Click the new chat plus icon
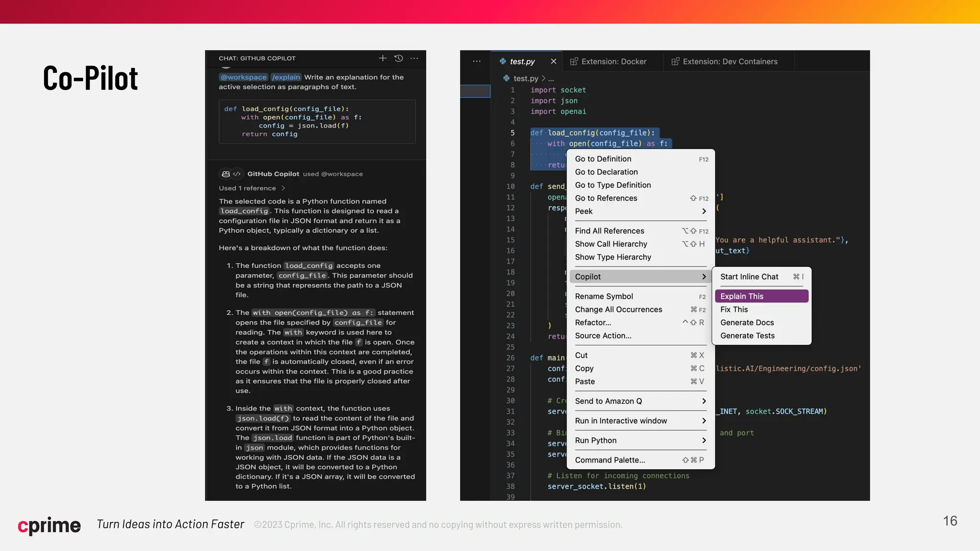Image resolution: width=980 pixels, height=551 pixels. click(x=382, y=58)
